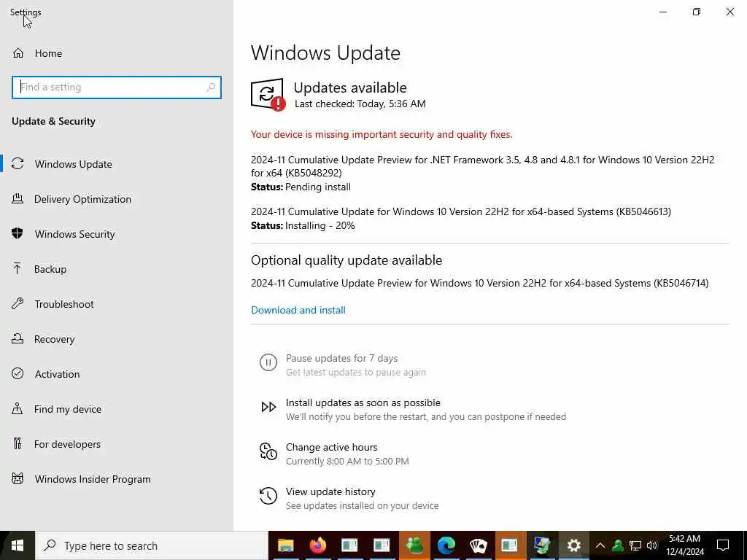Click the KB5046613 cumulative update entry
The image size is (747, 560).
[461, 211]
